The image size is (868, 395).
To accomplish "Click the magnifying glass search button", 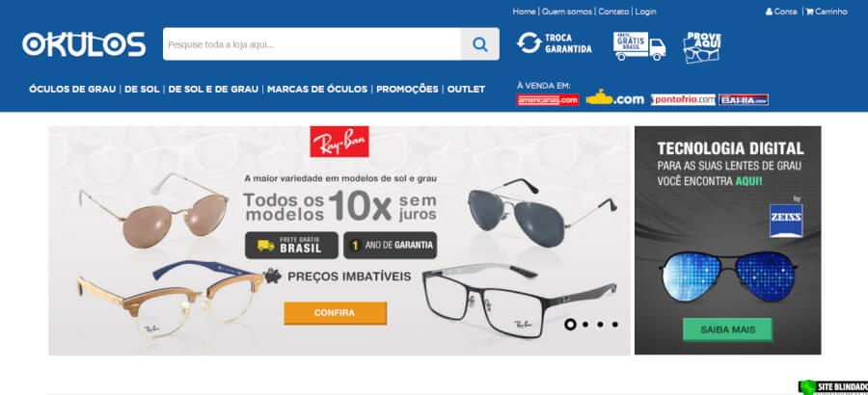I will pos(479,44).
